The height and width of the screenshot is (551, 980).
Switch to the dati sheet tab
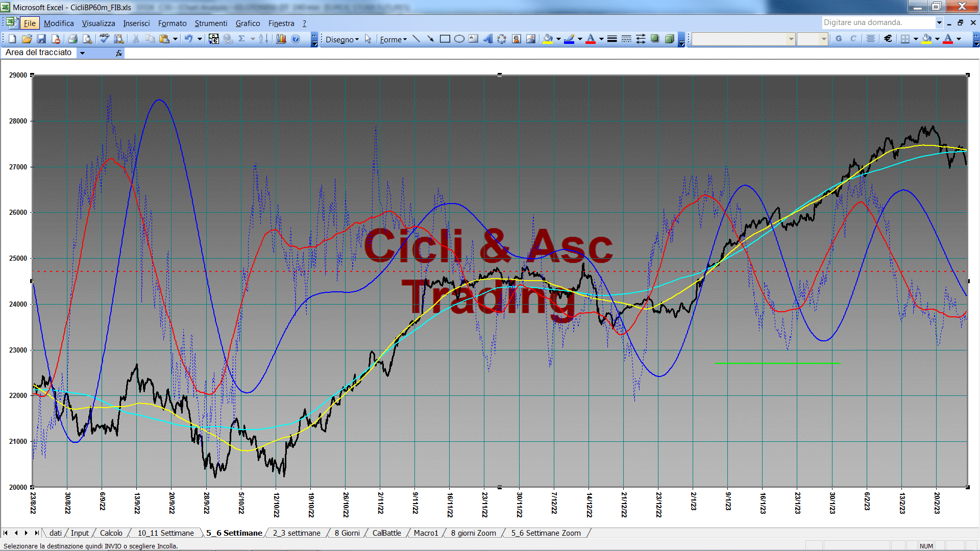(x=56, y=533)
